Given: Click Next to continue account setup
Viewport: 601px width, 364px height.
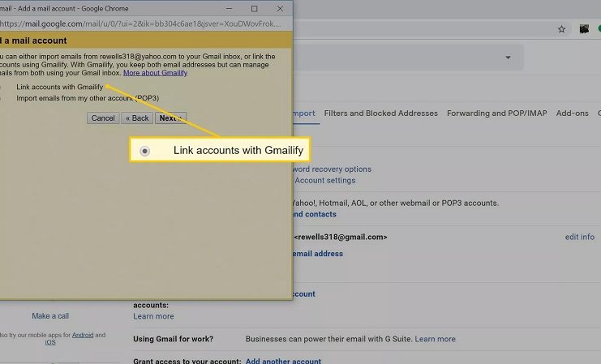Looking at the screenshot, I should tap(170, 118).
